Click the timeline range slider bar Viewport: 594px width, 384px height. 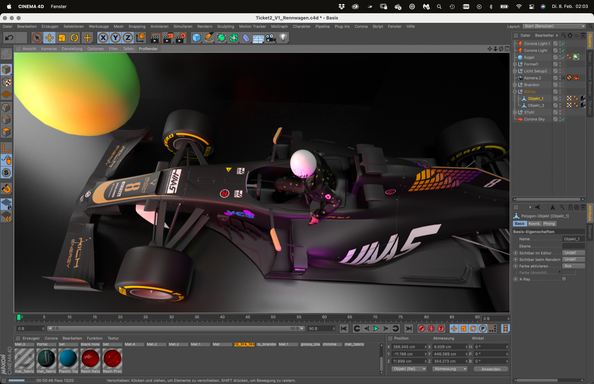177,328
